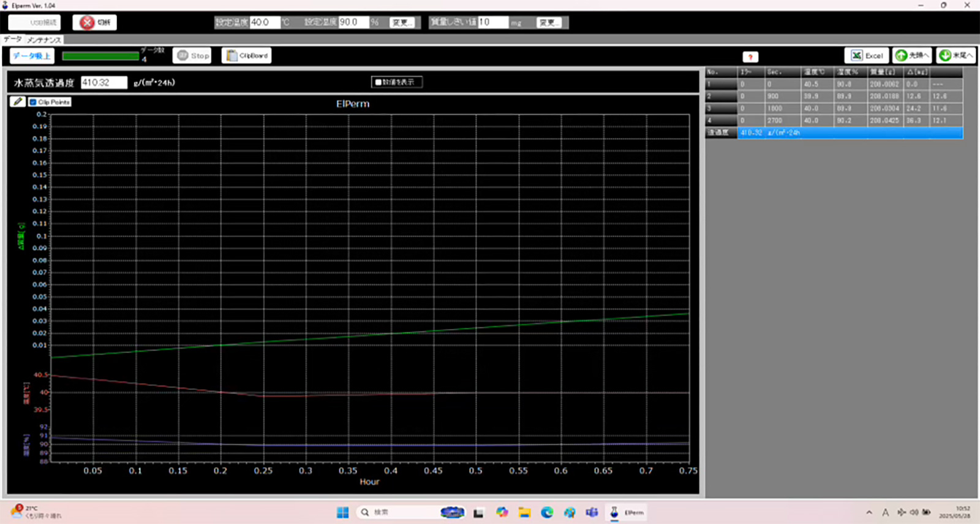Select the Δ(mg) column header
This screenshot has width=980, height=524.
pyautogui.click(x=918, y=72)
